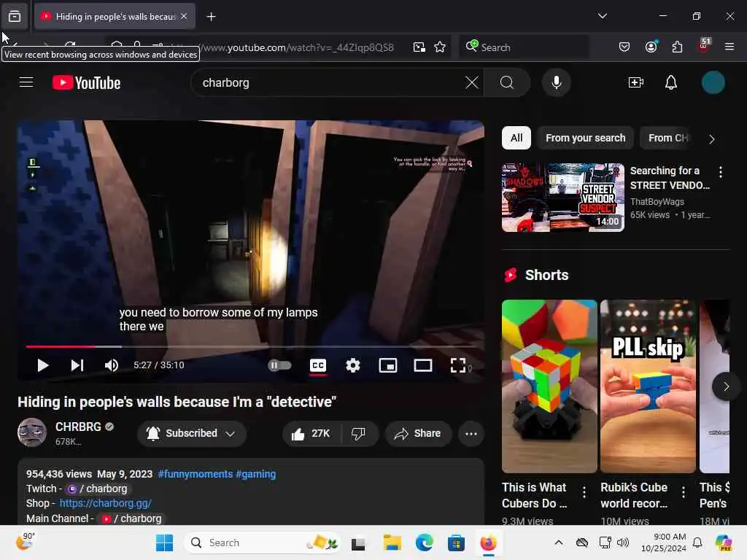Bookmark this page with star icon
Viewport: 747px width, 560px height.
click(x=440, y=47)
